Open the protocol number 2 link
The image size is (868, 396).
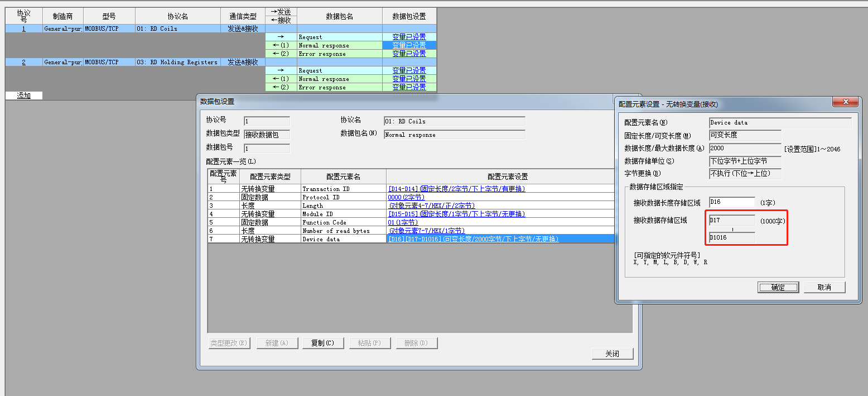(23, 62)
